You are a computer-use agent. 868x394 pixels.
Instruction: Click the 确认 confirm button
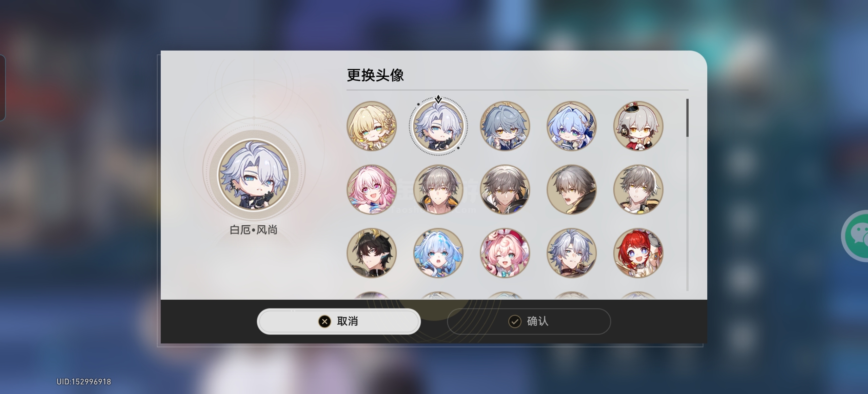(529, 321)
